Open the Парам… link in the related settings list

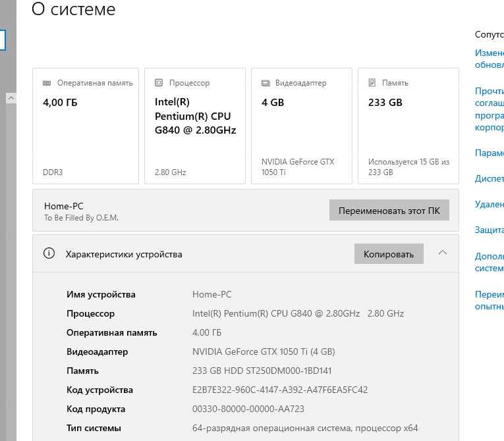(x=490, y=153)
